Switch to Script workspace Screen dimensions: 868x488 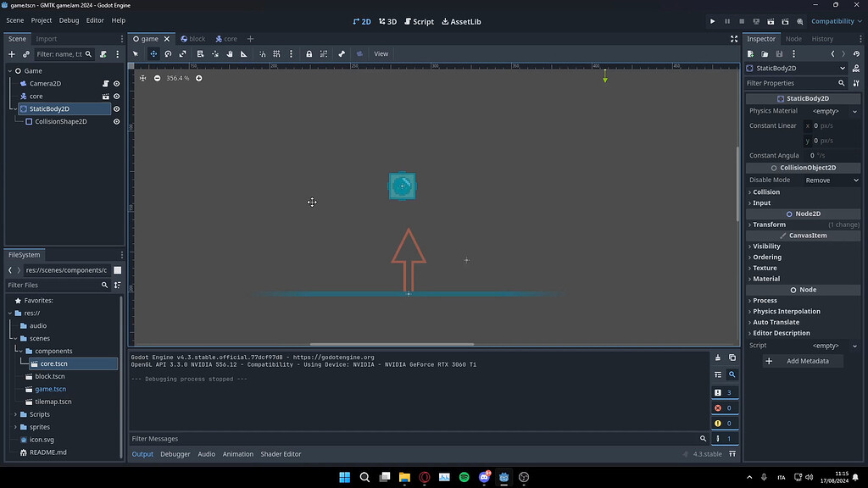pos(419,21)
